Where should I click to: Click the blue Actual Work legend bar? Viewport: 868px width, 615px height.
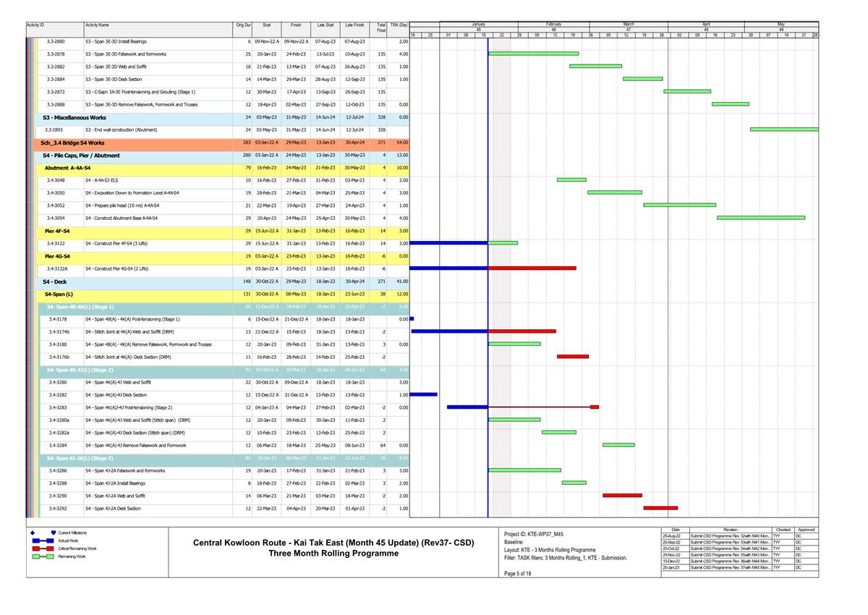[x=41, y=540]
